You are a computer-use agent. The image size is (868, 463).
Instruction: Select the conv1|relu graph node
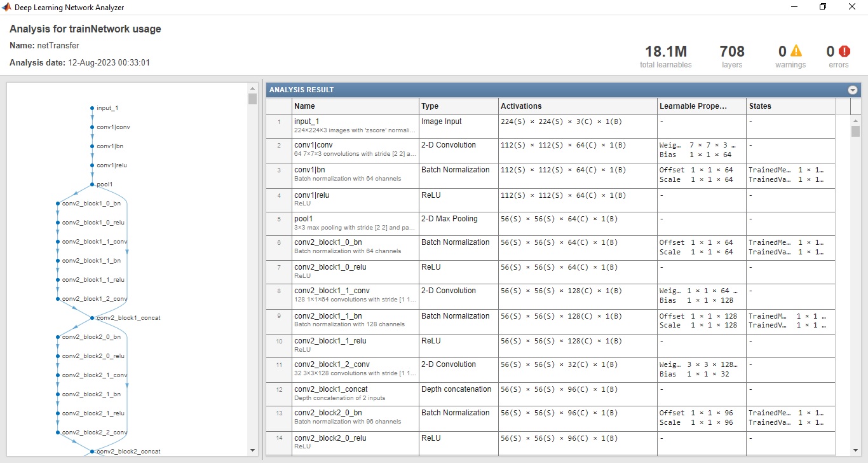pos(92,165)
